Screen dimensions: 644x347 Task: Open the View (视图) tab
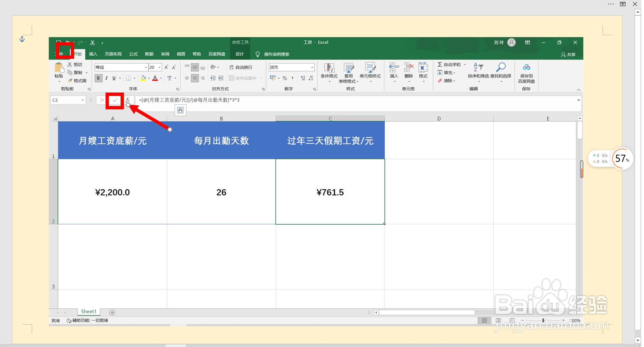pyautogui.click(x=181, y=54)
